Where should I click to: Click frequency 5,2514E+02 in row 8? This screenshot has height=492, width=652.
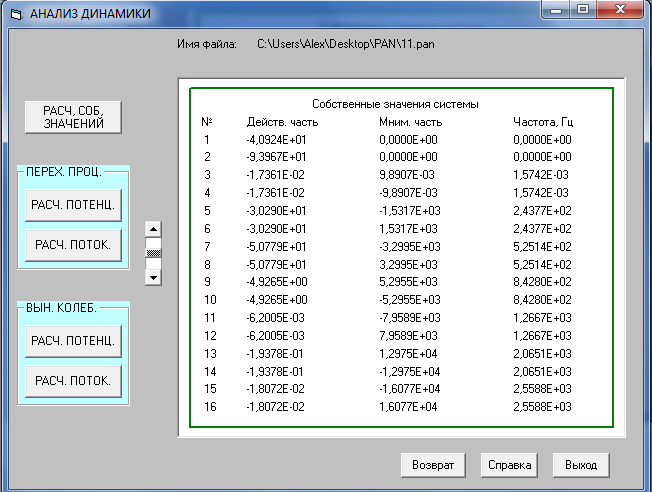542,265
